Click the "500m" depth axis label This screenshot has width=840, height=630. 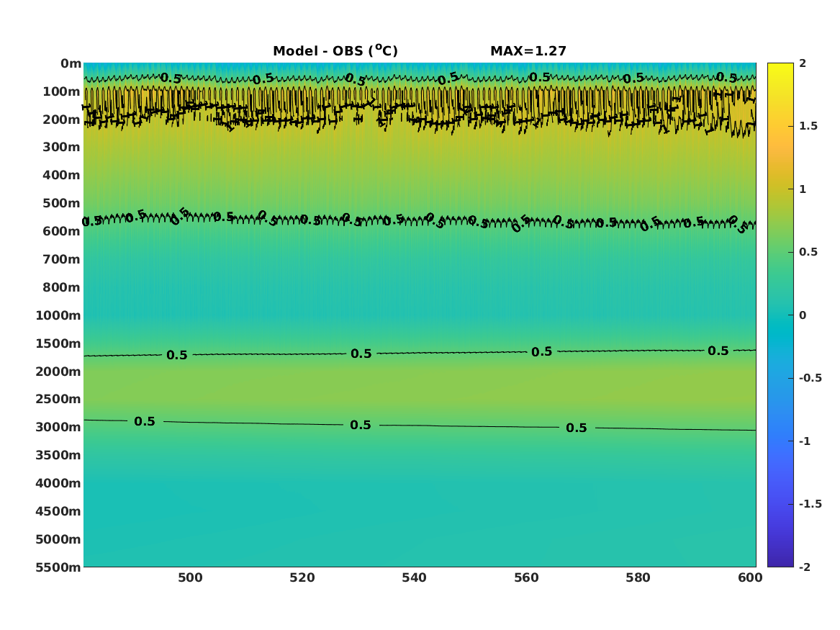point(62,204)
